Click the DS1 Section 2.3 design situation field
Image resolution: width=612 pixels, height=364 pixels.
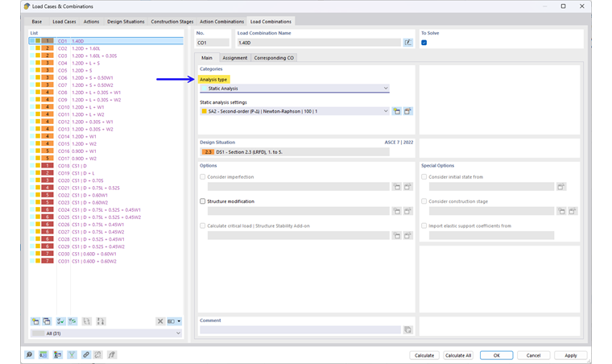click(295, 152)
